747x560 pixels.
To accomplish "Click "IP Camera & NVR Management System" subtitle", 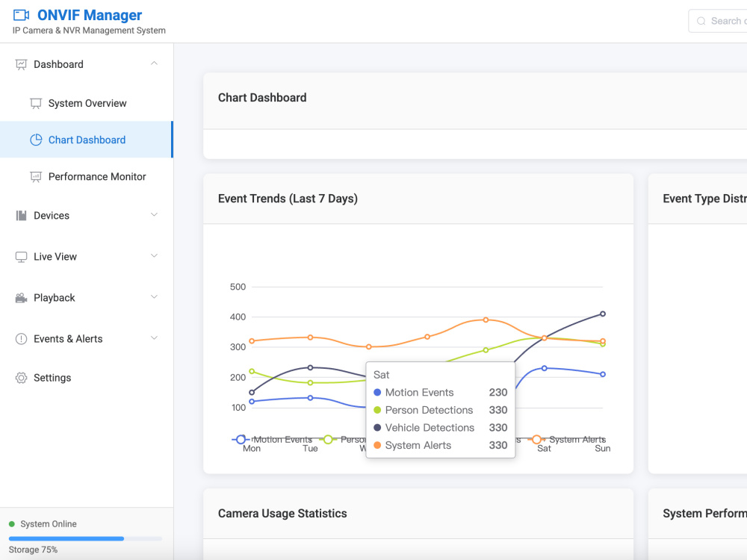I will click(x=89, y=31).
